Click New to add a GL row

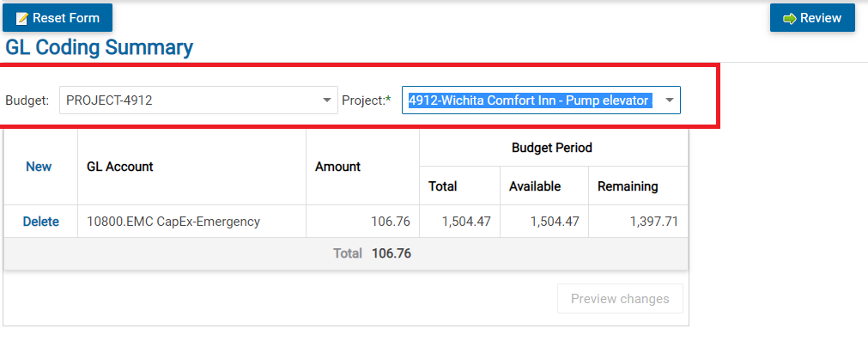(x=39, y=167)
